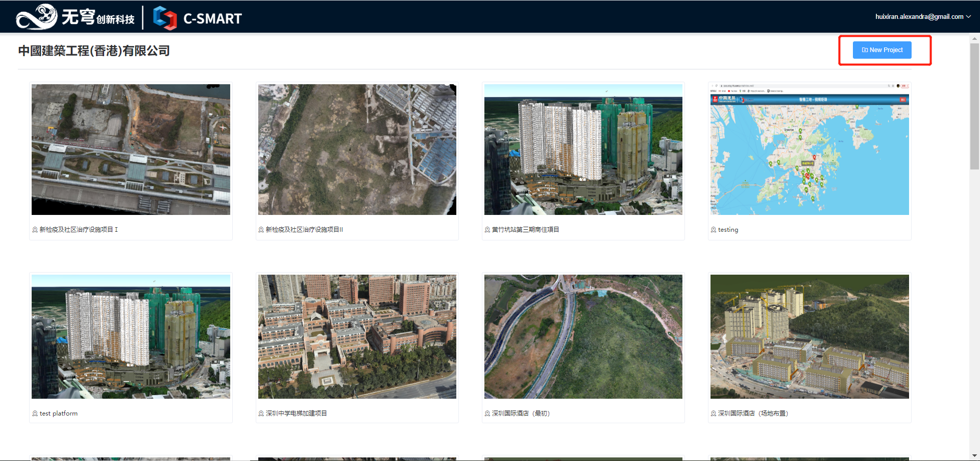Click the huixiran.alexandra@gmail.com account email

(919, 17)
